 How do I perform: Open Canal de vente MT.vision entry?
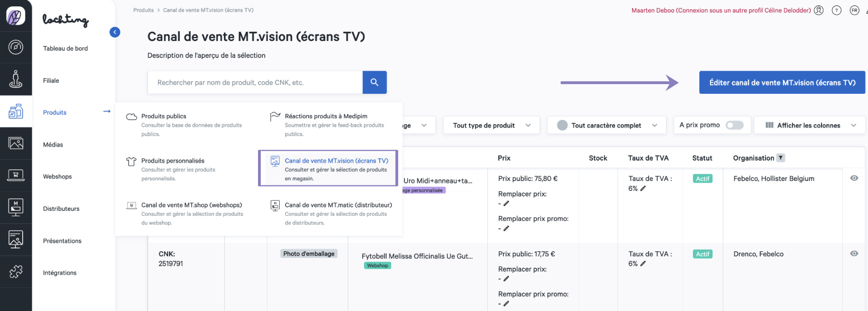[328, 168]
